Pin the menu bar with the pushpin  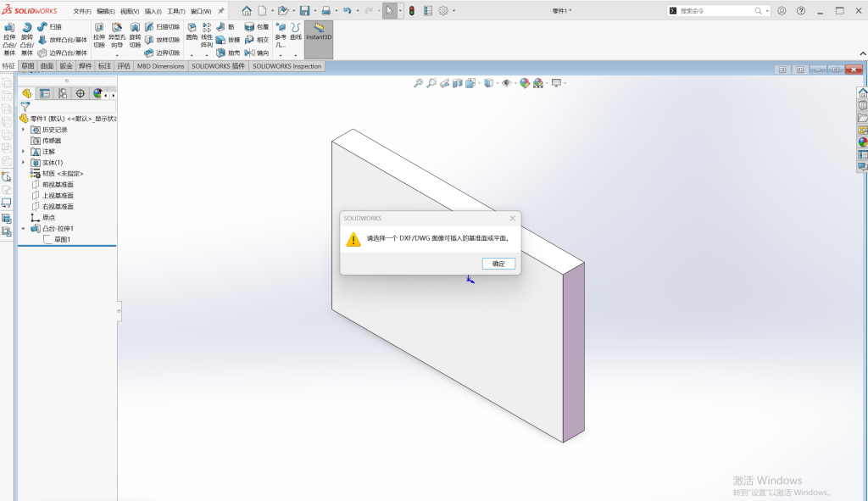click(221, 10)
